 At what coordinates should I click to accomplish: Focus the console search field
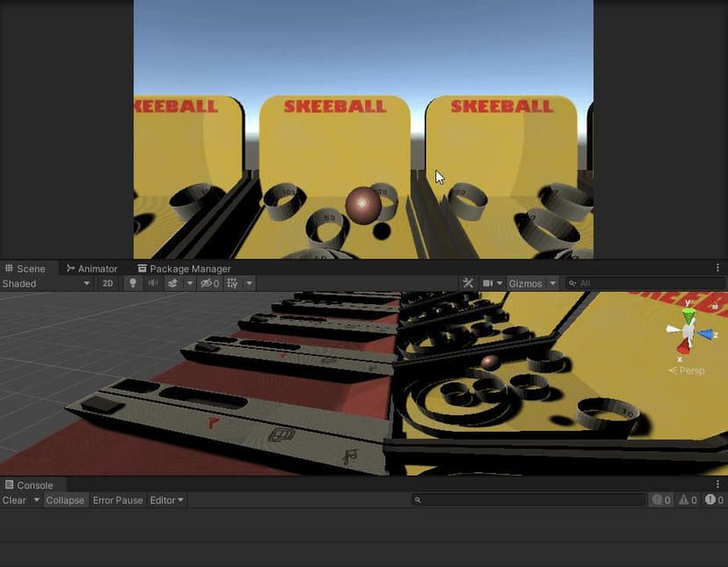coord(528,499)
